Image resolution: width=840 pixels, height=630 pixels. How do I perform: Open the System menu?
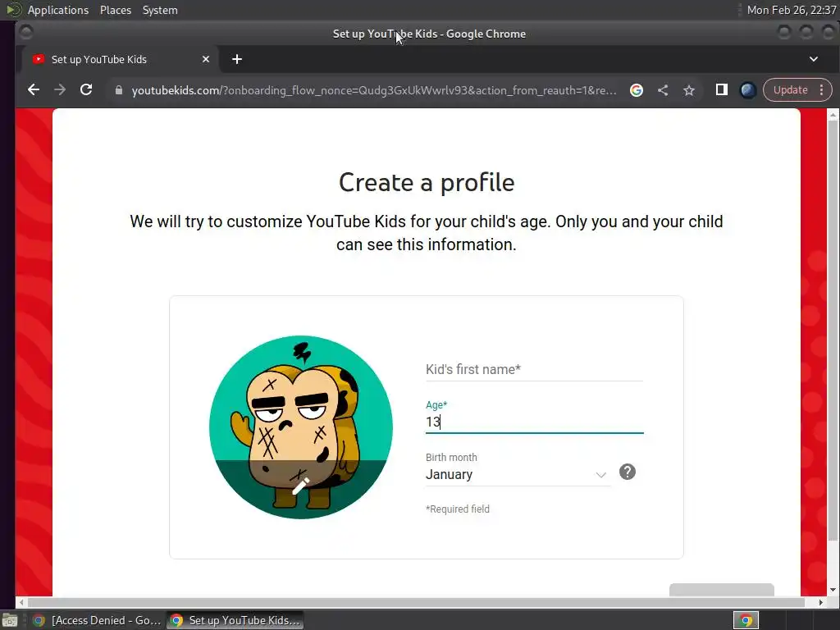click(x=160, y=10)
